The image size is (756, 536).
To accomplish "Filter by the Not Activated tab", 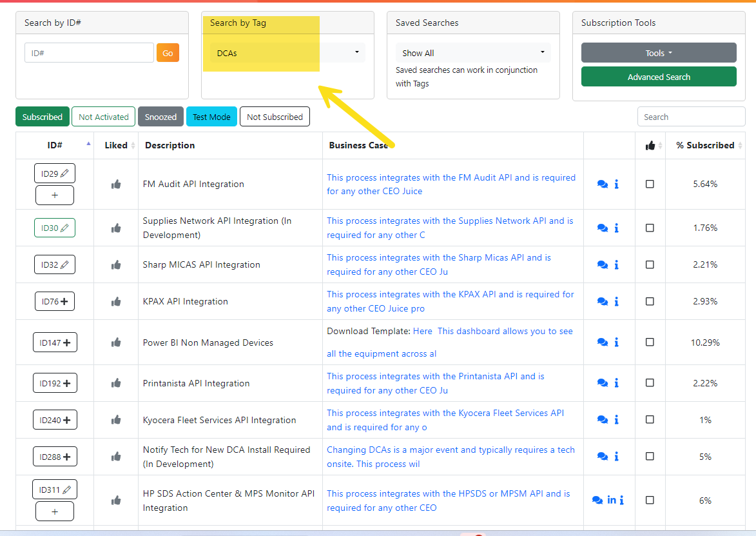I will (x=104, y=117).
